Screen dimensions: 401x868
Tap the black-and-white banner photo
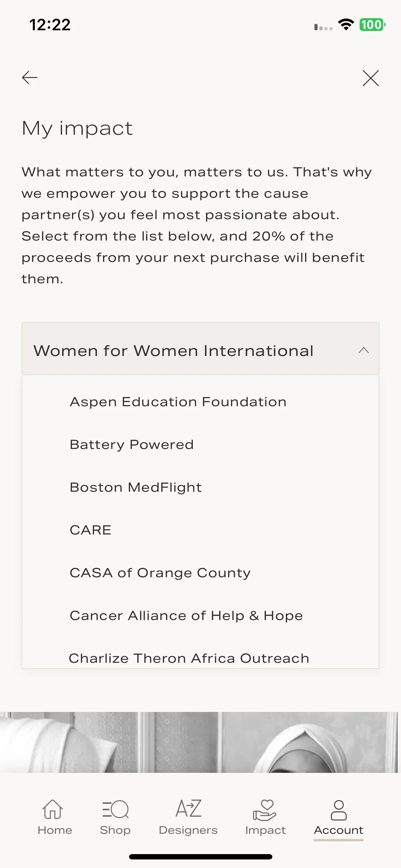[x=199, y=742]
